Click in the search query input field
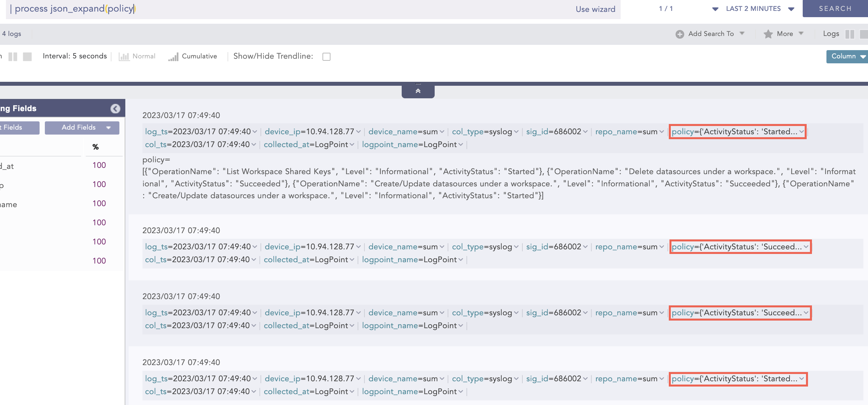This screenshot has width=868, height=405. [303, 9]
